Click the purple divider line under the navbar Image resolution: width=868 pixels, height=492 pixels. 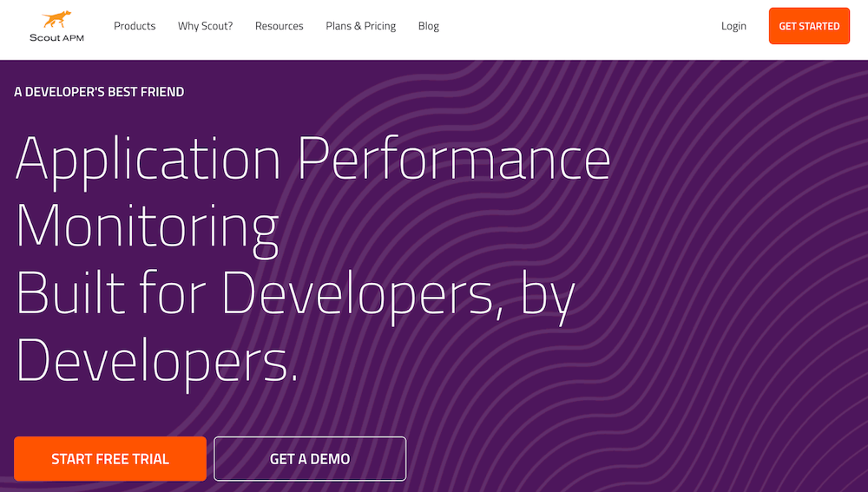click(434, 60)
